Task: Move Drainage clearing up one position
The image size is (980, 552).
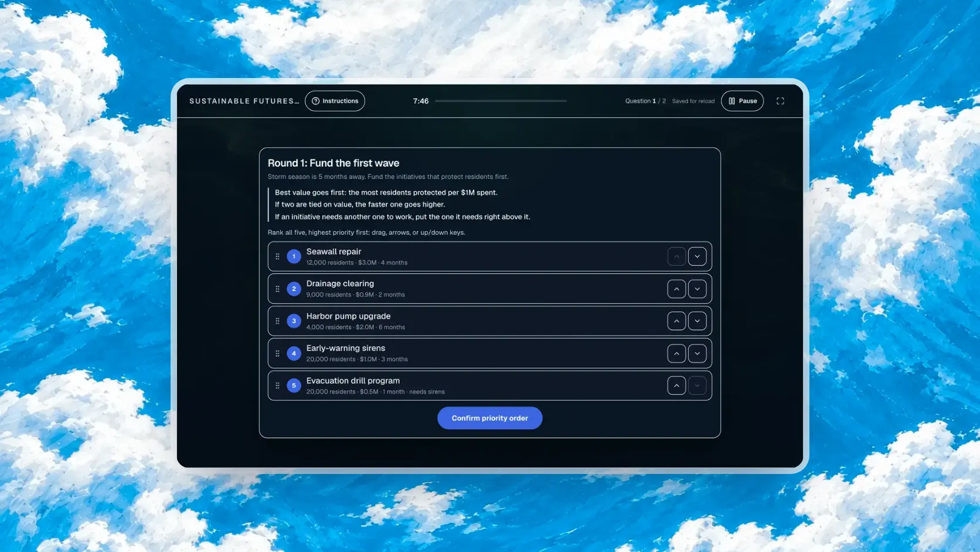Action: pos(676,289)
